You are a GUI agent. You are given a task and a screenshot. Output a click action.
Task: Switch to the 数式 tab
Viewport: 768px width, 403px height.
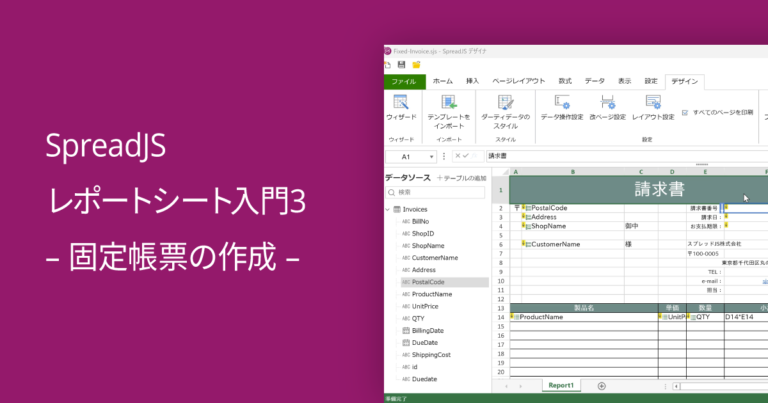point(565,81)
